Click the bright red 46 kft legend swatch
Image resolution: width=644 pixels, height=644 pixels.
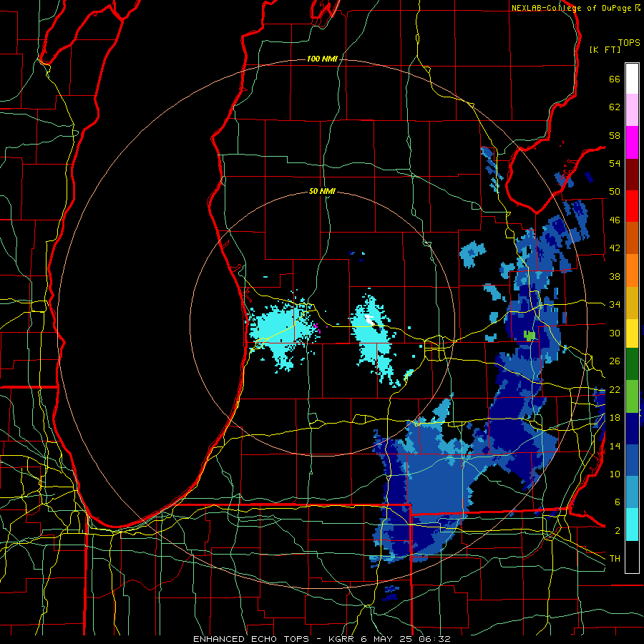pos(632,207)
